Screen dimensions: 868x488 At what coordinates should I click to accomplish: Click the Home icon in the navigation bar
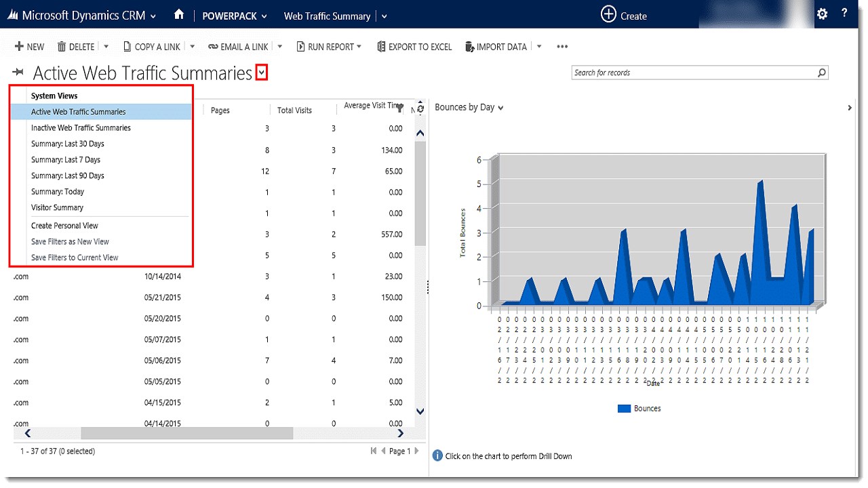click(179, 14)
